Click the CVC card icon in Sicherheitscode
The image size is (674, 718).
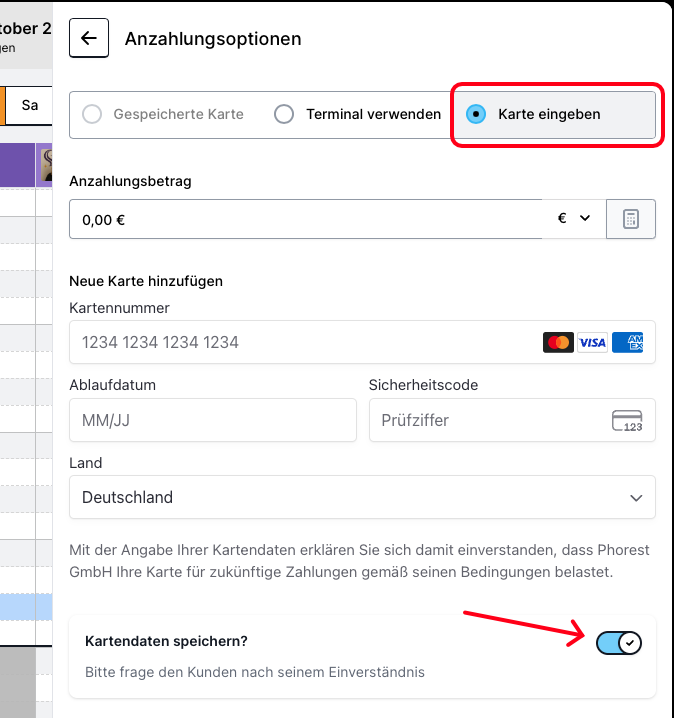click(x=627, y=420)
